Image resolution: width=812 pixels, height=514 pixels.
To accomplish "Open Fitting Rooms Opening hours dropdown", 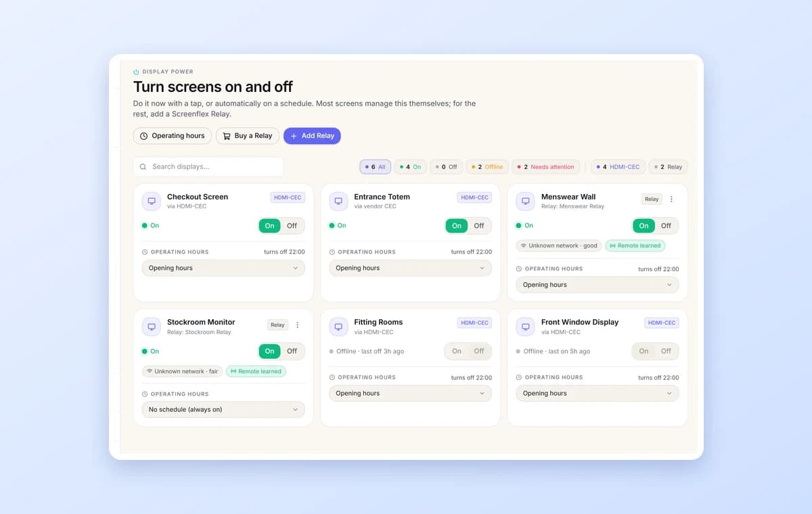I will [410, 393].
